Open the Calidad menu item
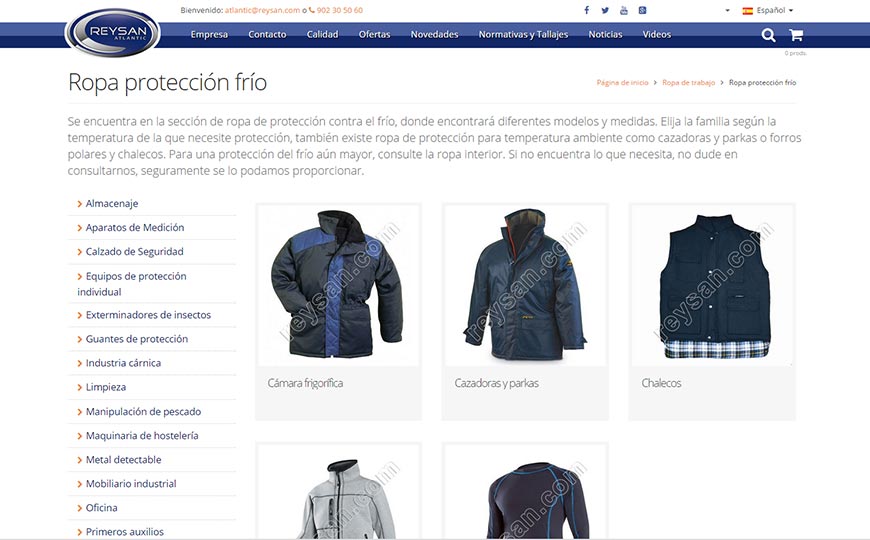 322,34
